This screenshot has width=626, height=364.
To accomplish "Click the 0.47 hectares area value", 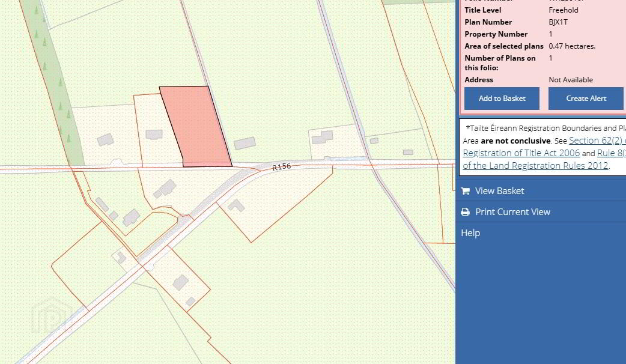I will point(571,46).
